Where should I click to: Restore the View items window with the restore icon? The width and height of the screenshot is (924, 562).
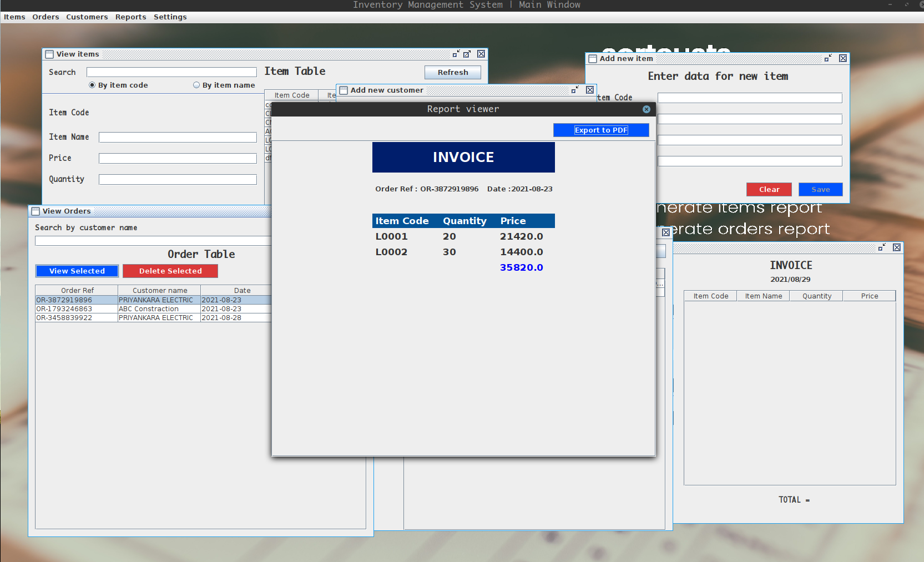(456, 53)
